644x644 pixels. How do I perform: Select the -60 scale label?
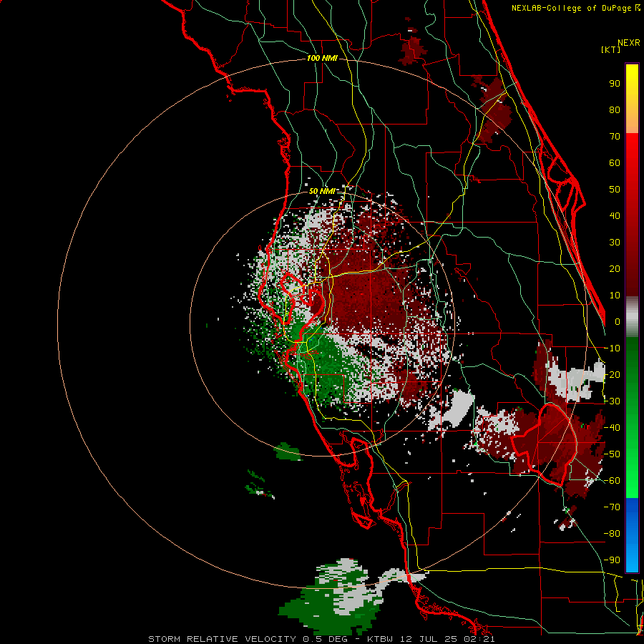pos(612,481)
